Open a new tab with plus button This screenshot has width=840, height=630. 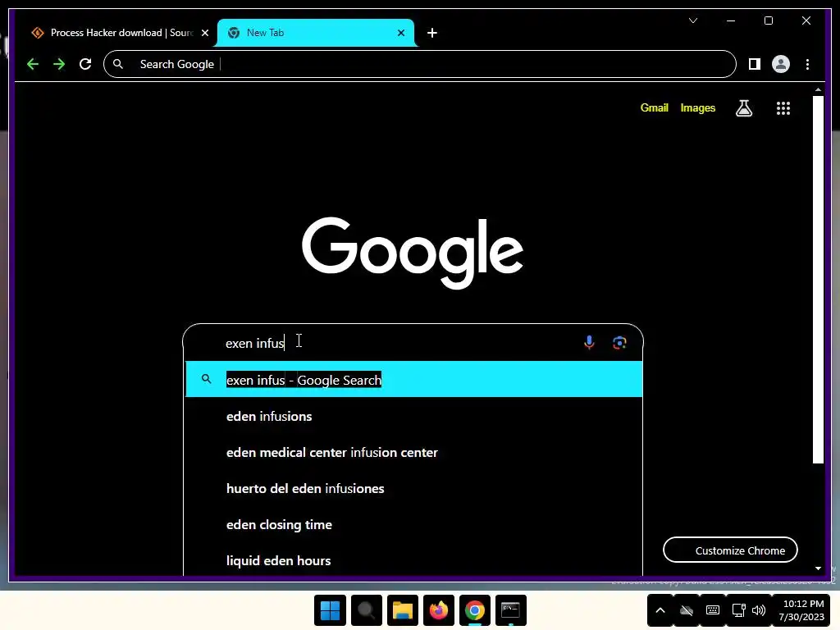431,33
